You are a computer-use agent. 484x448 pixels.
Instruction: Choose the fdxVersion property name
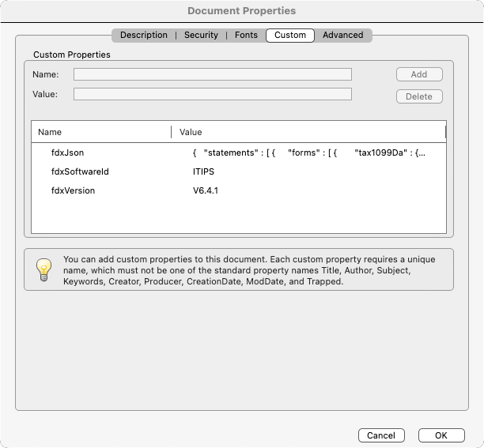click(x=73, y=190)
